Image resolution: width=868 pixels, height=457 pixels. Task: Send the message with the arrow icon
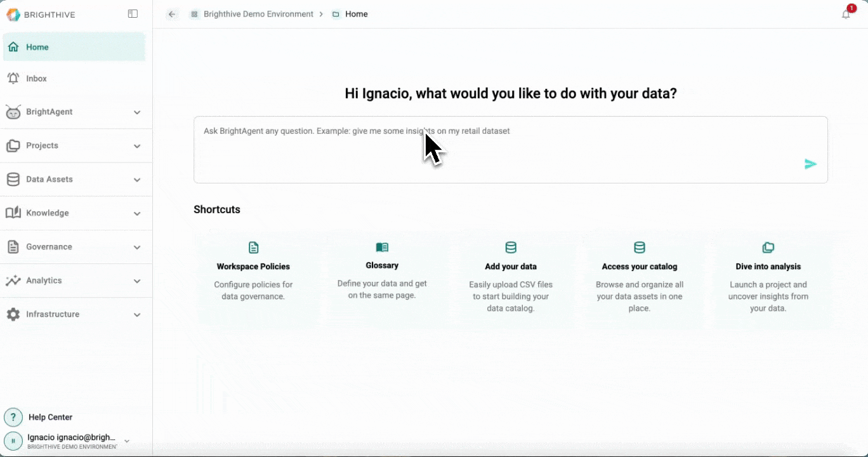click(810, 164)
